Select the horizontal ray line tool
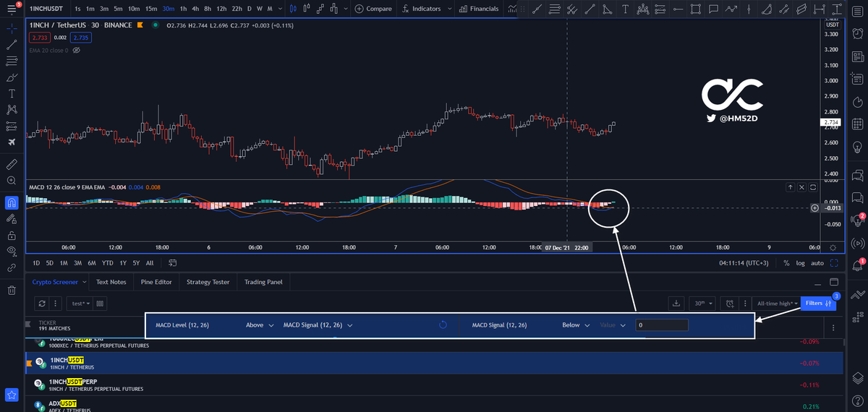Viewport: 868px width, 412px height. click(678, 9)
